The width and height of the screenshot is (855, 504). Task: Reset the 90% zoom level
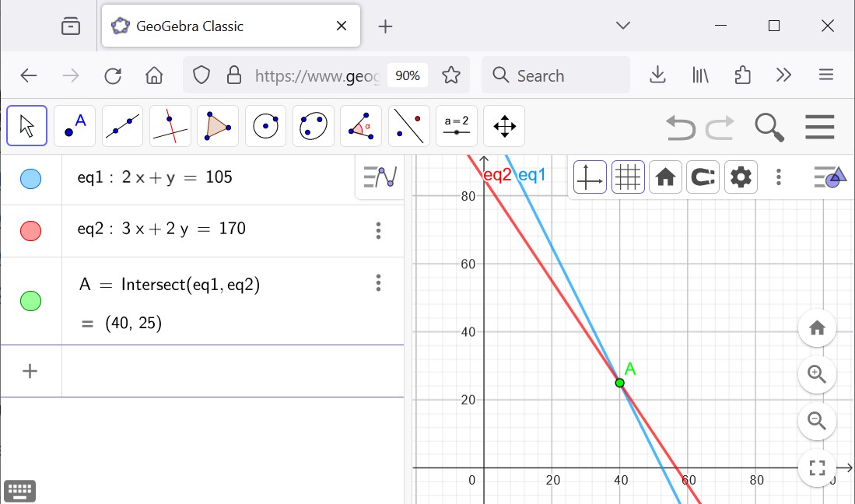click(408, 75)
